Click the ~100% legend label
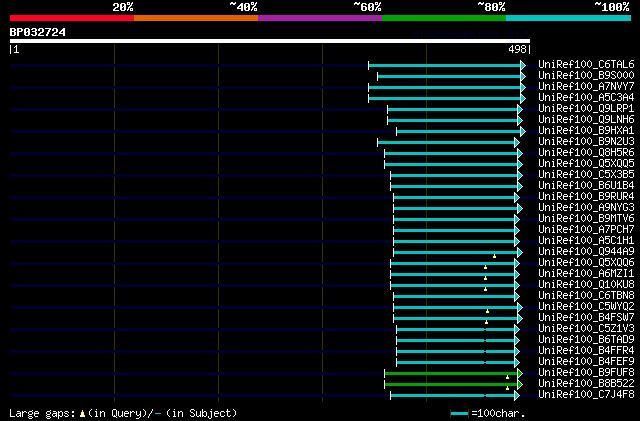This screenshot has height=421, width=640. (x=612, y=7)
